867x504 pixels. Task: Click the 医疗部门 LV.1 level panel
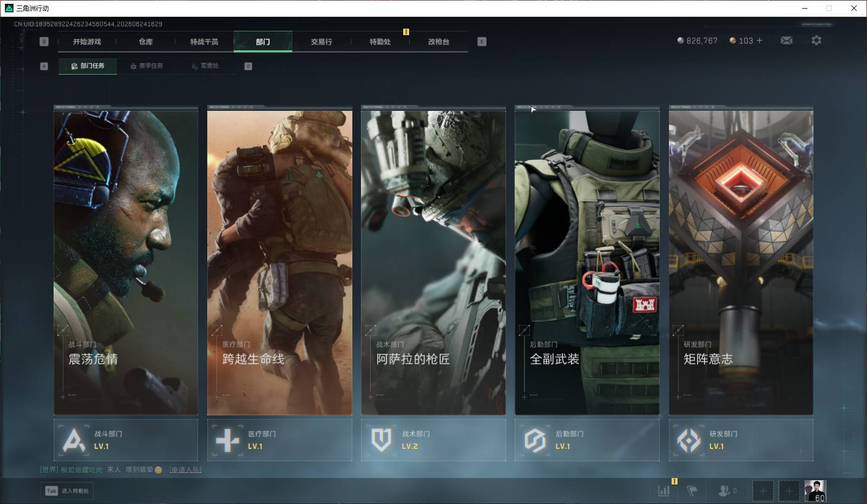[279, 440]
